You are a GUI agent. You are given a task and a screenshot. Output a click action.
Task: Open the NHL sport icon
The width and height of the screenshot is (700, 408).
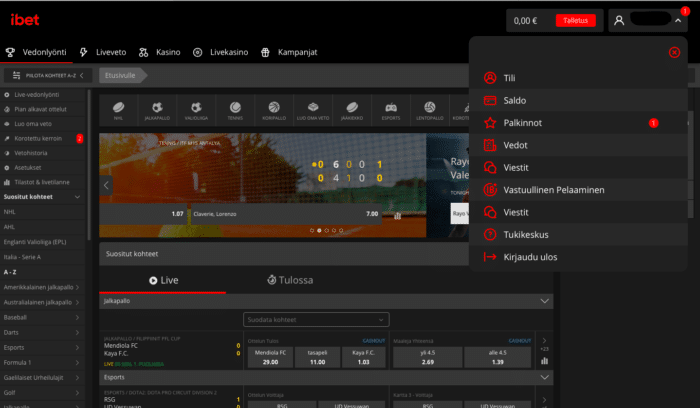pyautogui.click(x=118, y=111)
